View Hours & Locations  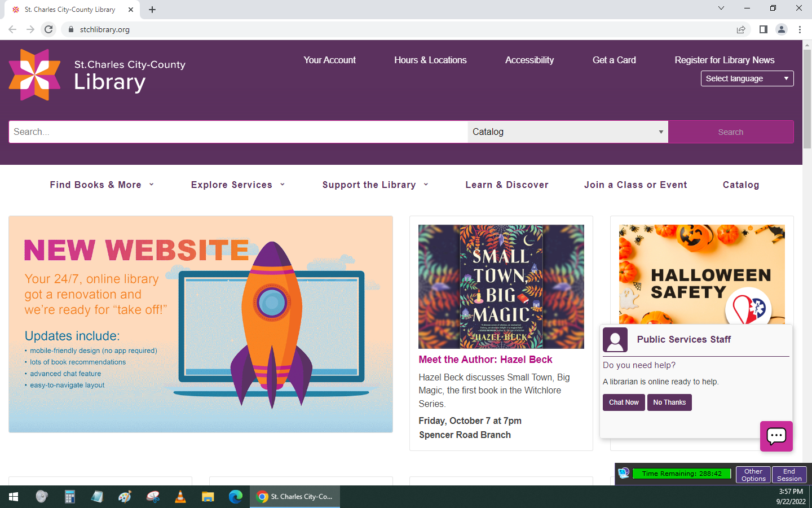(430, 60)
